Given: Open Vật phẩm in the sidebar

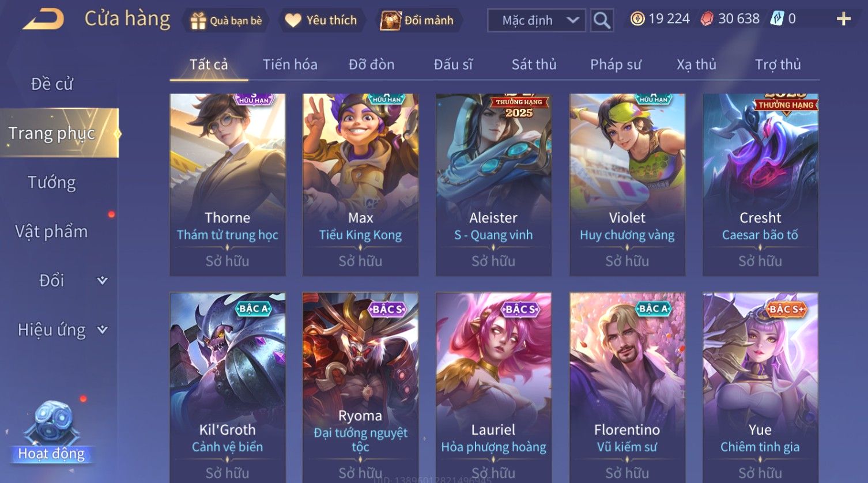Looking at the screenshot, I should point(52,232).
